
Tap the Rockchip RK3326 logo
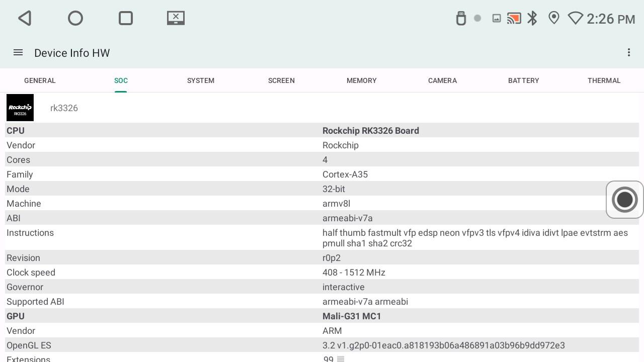[20, 108]
